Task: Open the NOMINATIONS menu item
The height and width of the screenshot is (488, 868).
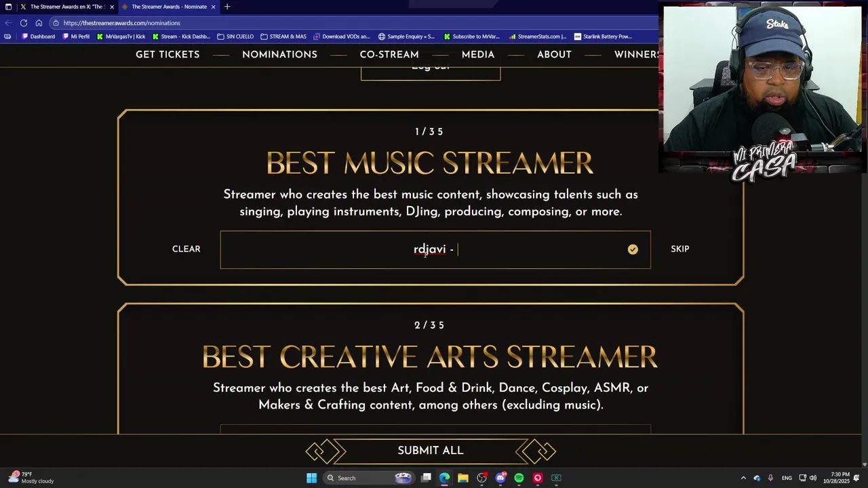Action: point(279,55)
